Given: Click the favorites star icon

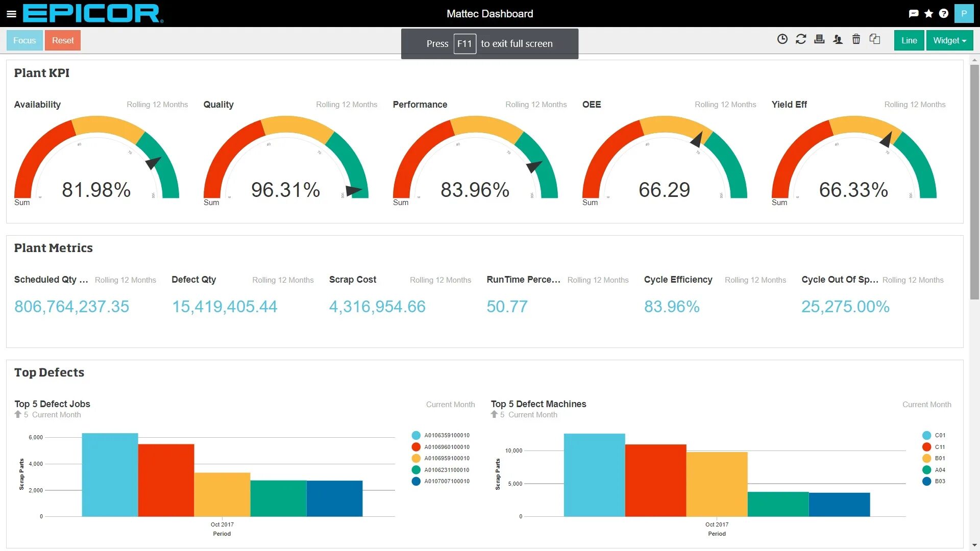Looking at the screenshot, I should [928, 14].
